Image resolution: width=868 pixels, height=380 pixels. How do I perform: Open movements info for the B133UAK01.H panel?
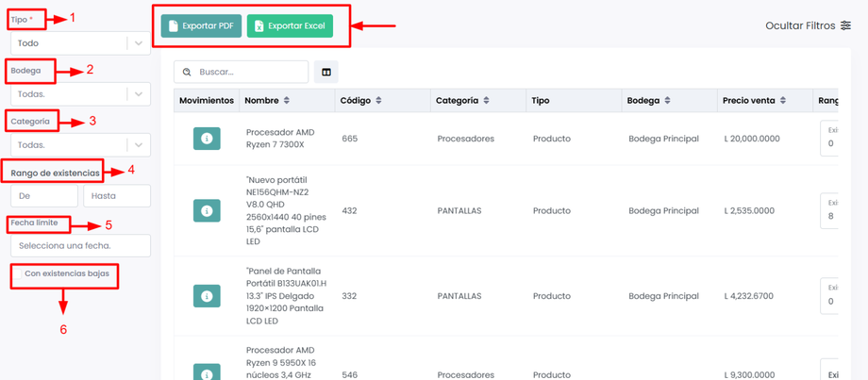[x=207, y=295]
